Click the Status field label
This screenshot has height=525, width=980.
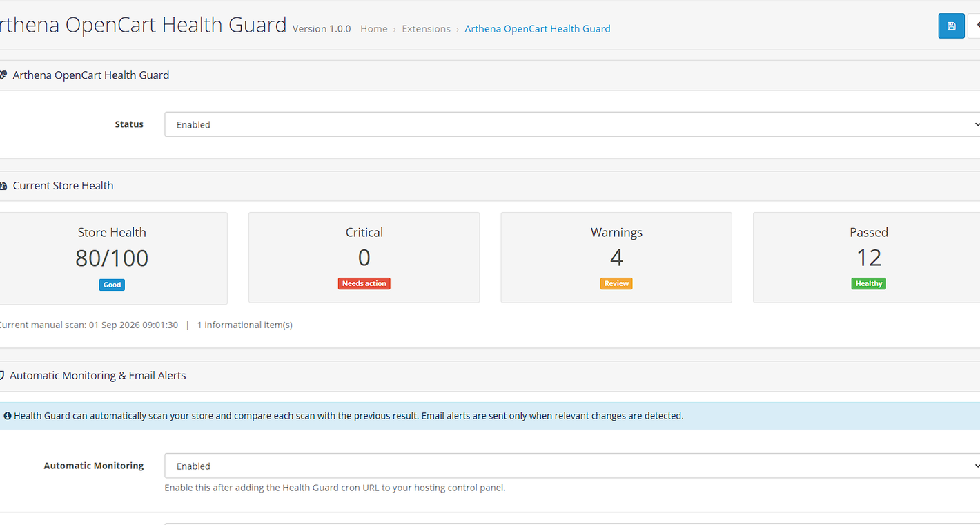coord(129,124)
